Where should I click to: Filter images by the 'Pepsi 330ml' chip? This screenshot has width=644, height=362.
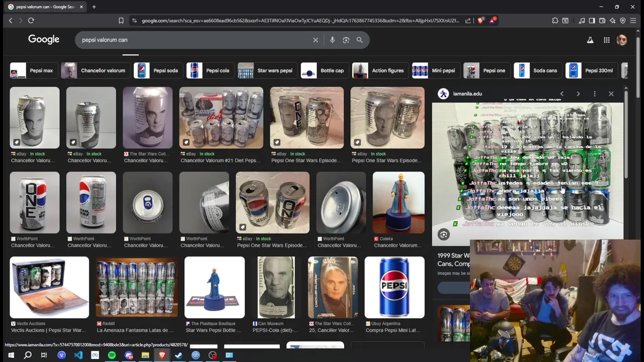pyautogui.click(x=592, y=70)
